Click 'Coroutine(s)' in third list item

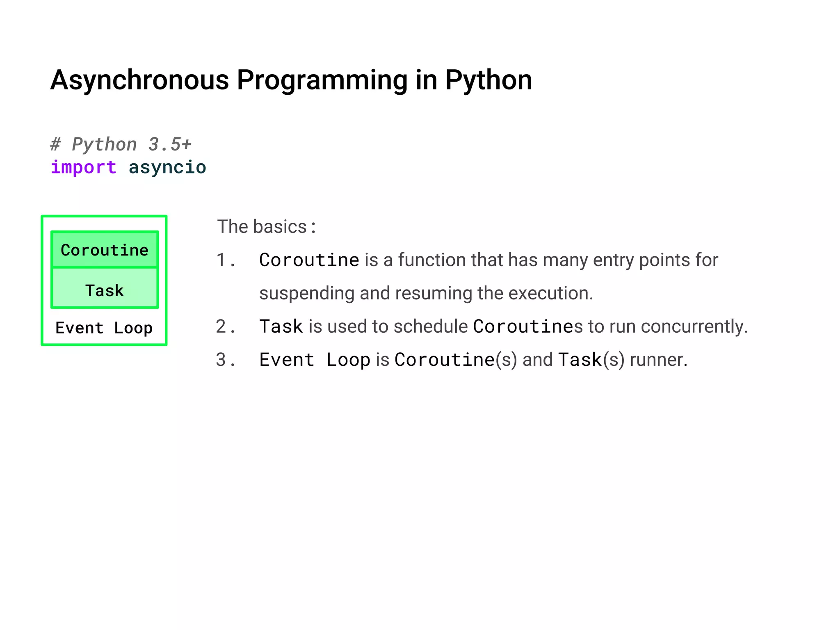click(455, 360)
